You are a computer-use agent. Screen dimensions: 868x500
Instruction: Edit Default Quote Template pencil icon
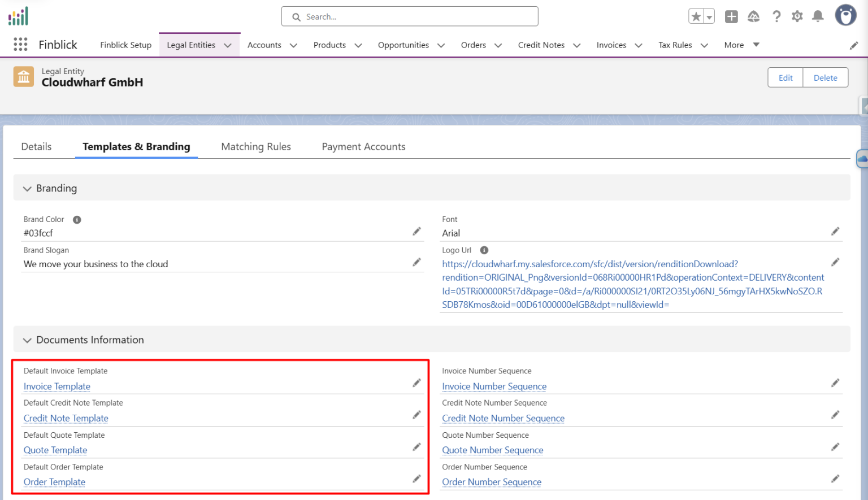[x=416, y=447]
